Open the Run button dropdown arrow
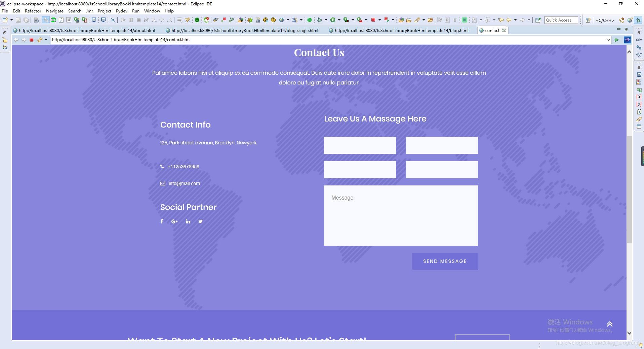This screenshot has height=349, width=644. coord(339,20)
